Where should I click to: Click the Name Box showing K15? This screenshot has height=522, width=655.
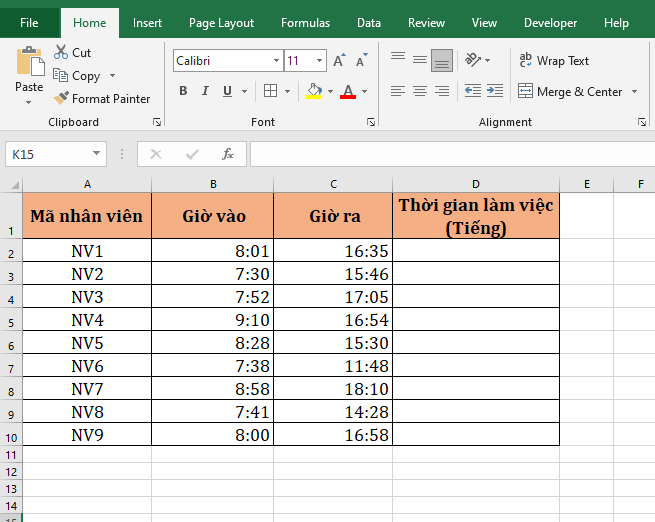pos(48,154)
